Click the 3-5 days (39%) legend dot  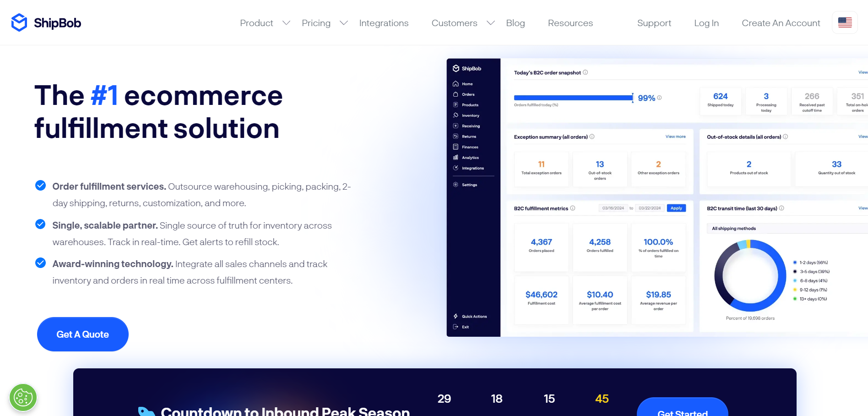tap(795, 272)
